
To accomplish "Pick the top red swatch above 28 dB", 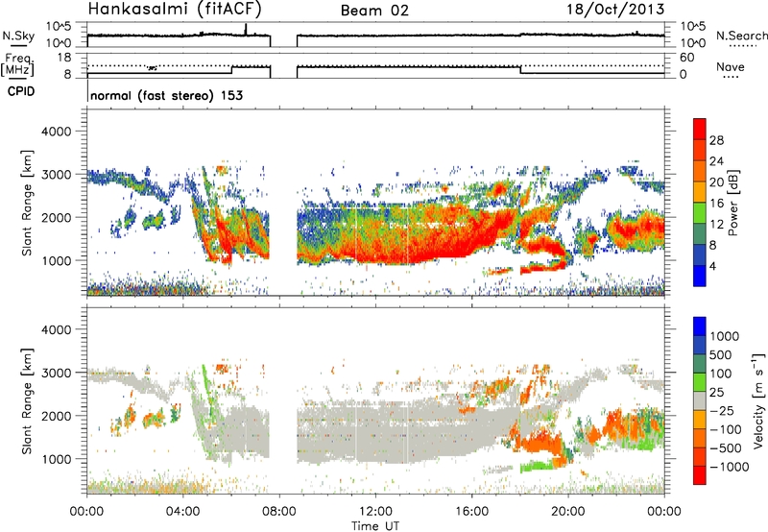I will coord(700,129).
